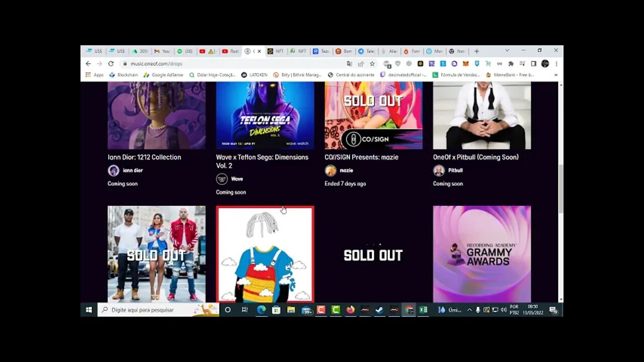Open a new tab with the plus button
Image resolution: width=644 pixels, height=362 pixels.
pos(476,51)
